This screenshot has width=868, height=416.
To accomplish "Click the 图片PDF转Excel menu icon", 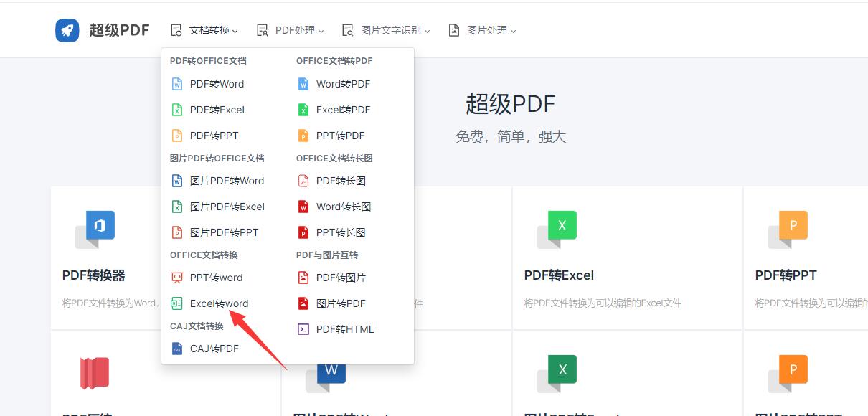I will [177, 207].
